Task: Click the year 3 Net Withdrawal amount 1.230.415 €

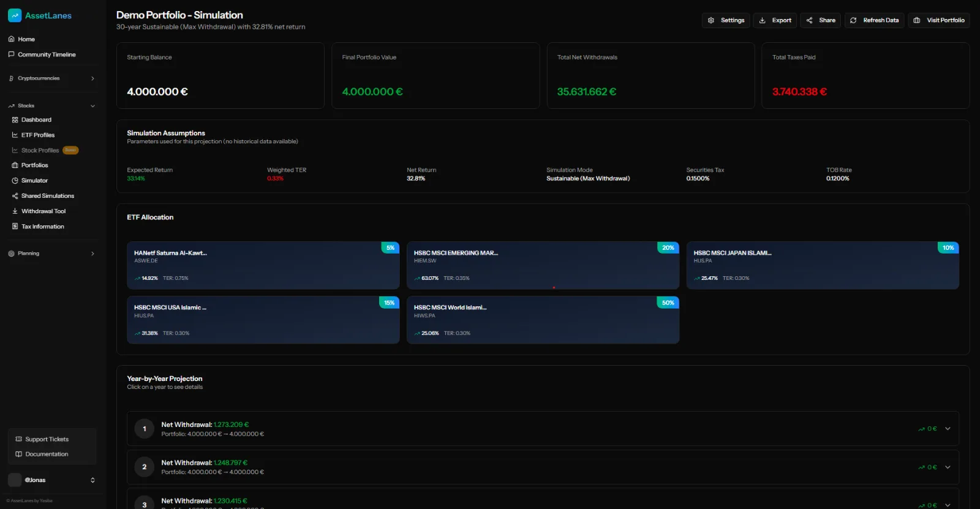Action: [x=230, y=501]
